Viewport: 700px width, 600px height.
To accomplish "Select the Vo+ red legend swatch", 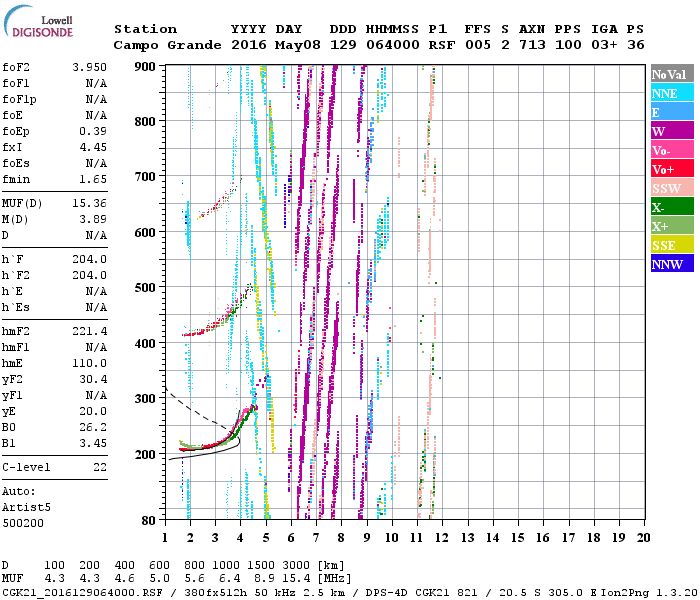I will pyautogui.click(x=672, y=169).
